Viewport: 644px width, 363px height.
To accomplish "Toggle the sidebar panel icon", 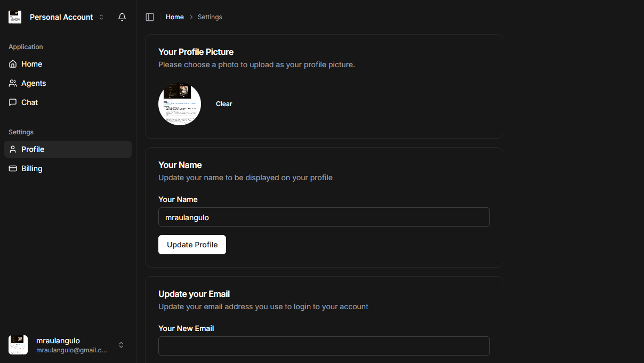I will (x=150, y=17).
